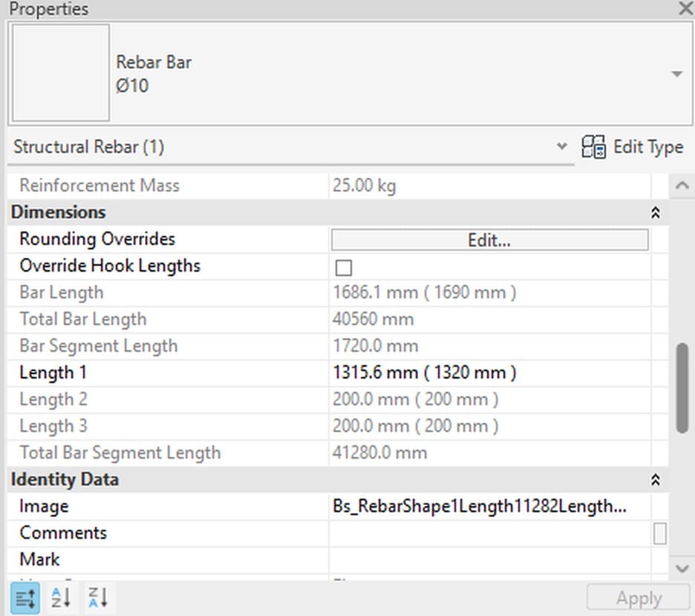The width and height of the screenshot is (695, 616).
Task: Toggle the Override Hook Lengths checkbox
Action: (x=344, y=268)
